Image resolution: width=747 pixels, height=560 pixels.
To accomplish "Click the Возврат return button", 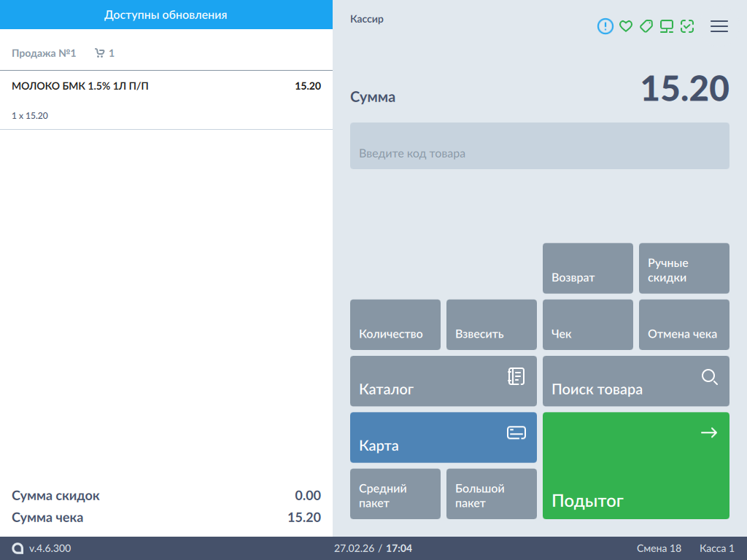I will coord(587,268).
